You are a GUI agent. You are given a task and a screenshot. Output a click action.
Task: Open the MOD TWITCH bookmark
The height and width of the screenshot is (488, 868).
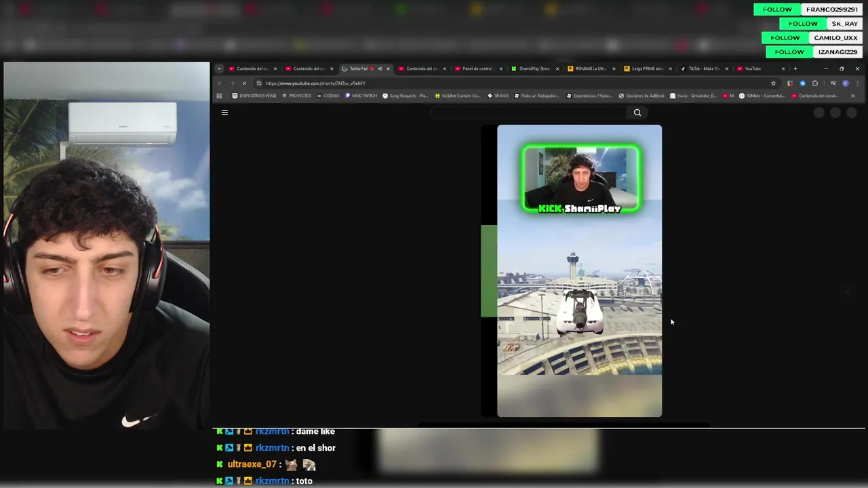tap(361, 96)
